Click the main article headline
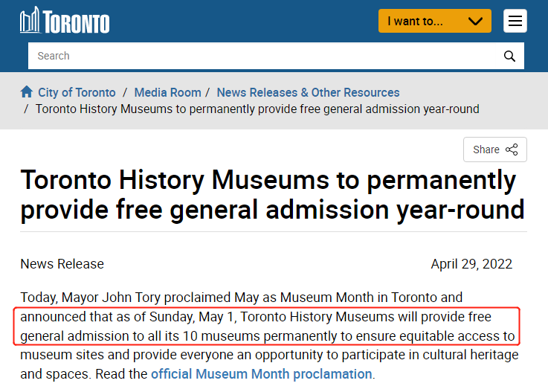This screenshot has height=392, width=548. (x=272, y=195)
